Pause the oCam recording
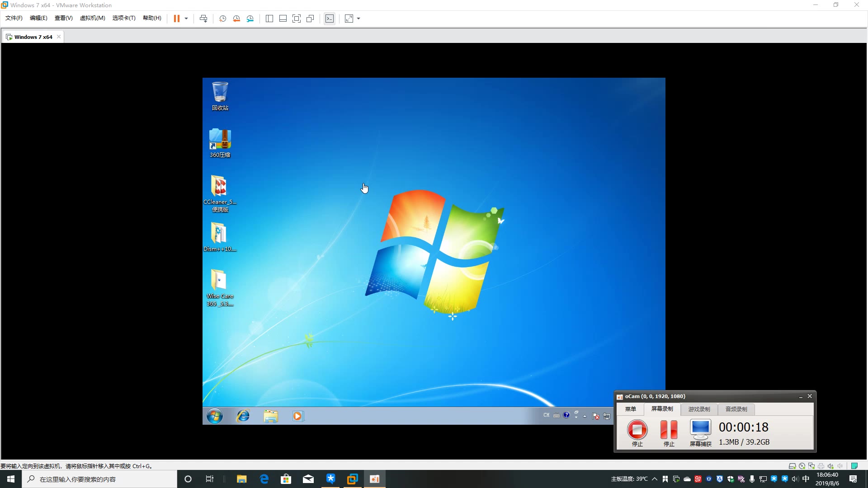Image resolution: width=868 pixels, height=488 pixels. 669,433
